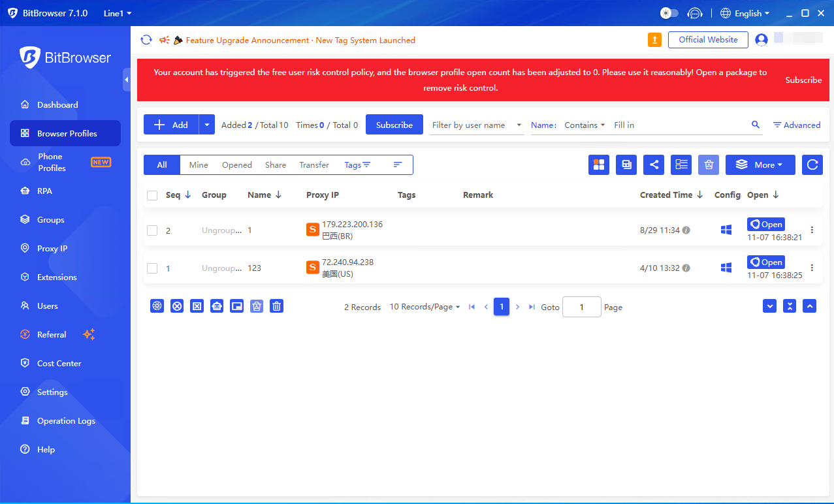Open customer support headset icon
This screenshot has height=504, width=834.
[696, 13]
